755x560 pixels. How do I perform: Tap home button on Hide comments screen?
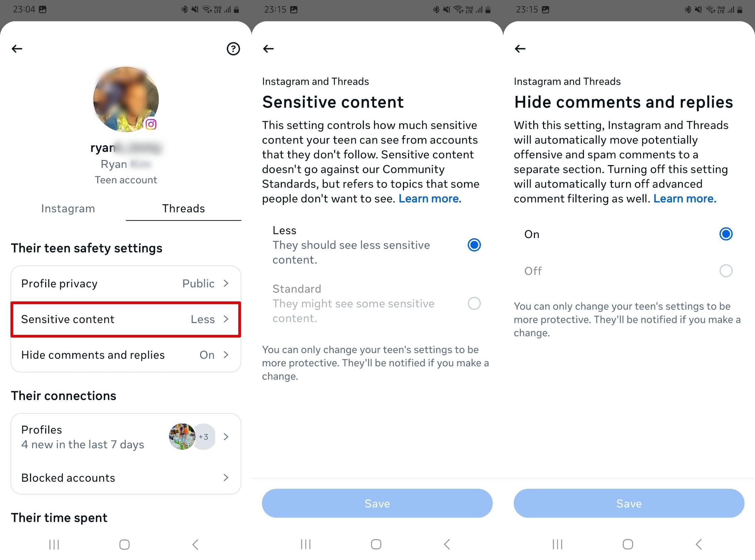pos(627,545)
